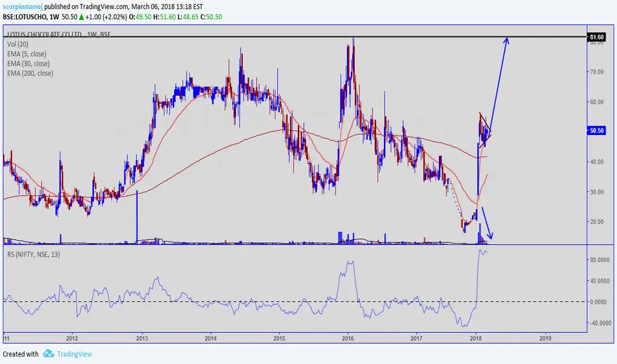Click the O:49.50 open value

coord(140,17)
